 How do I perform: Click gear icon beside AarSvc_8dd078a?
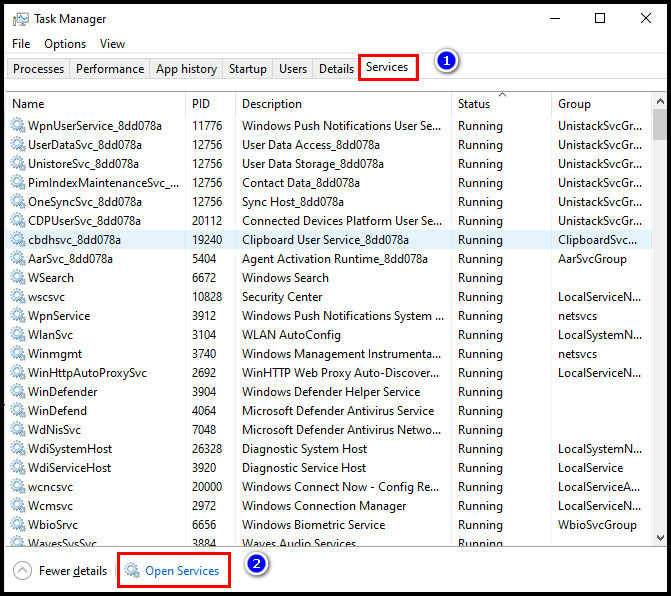[18, 258]
